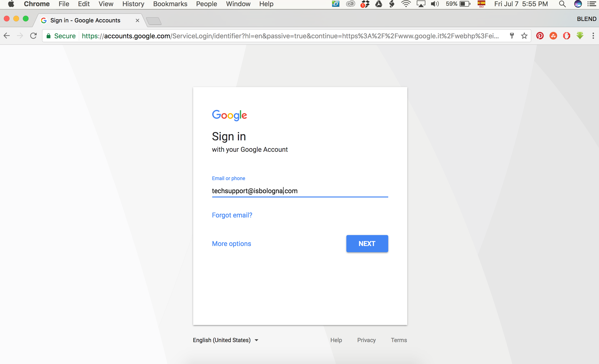Open Wi-Fi status menu

click(406, 4)
